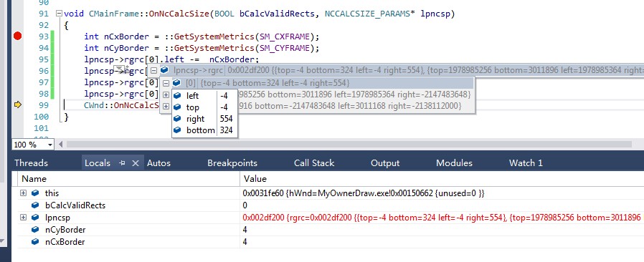Click the cube icon beside lpncsp->rgrc datatip
The width and height of the screenshot is (644, 262).
[165, 70]
